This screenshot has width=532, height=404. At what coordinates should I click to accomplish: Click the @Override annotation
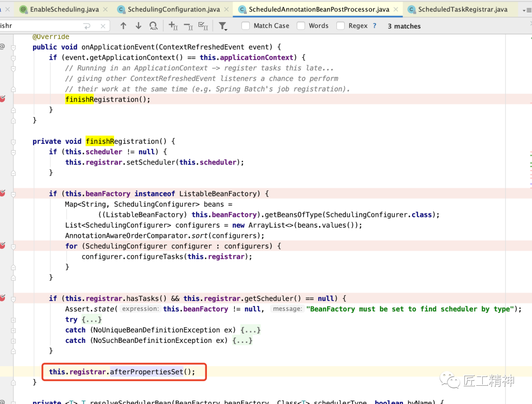pyautogui.click(x=51, y=36)
